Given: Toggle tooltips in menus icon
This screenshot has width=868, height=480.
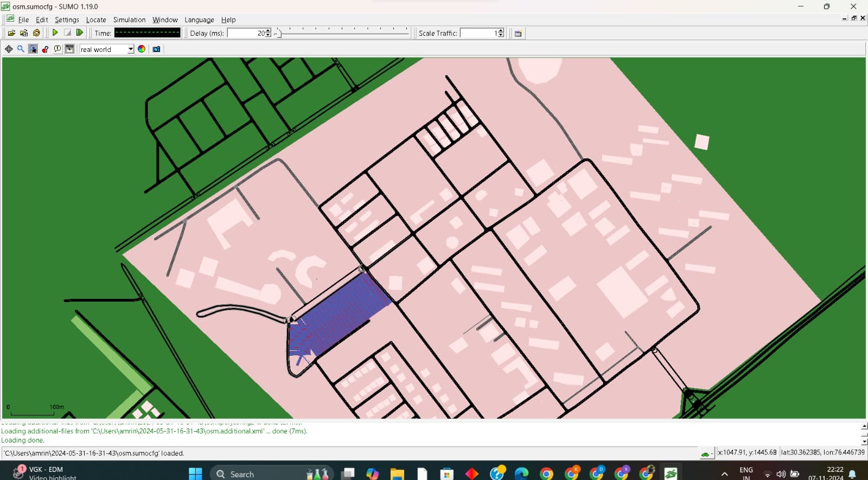Looking at the screenshot, I should point(69,49).
